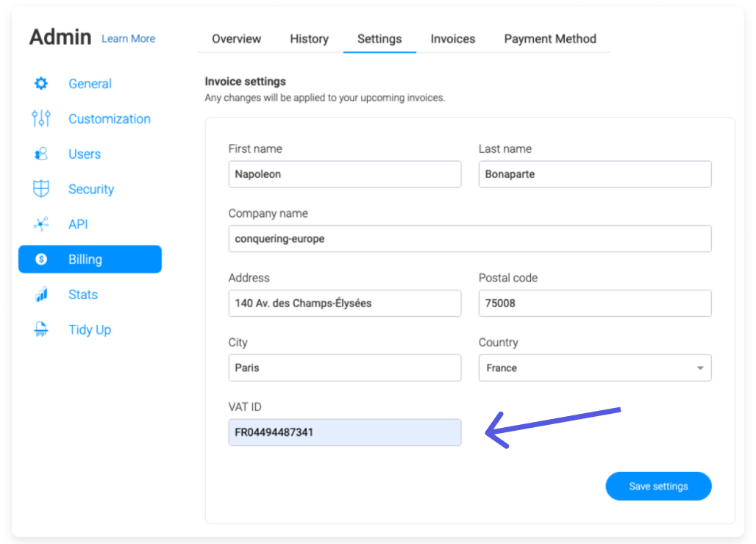Select the Billing sidebar item
Viewport: 756px width, 544px height.
(90, 260)
